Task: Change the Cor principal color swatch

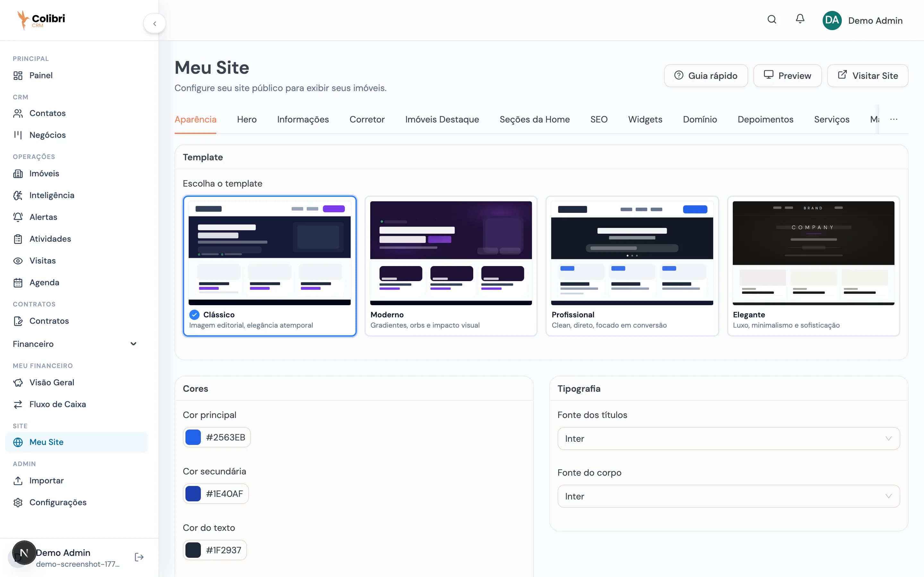Action: [x=193, y=437]
